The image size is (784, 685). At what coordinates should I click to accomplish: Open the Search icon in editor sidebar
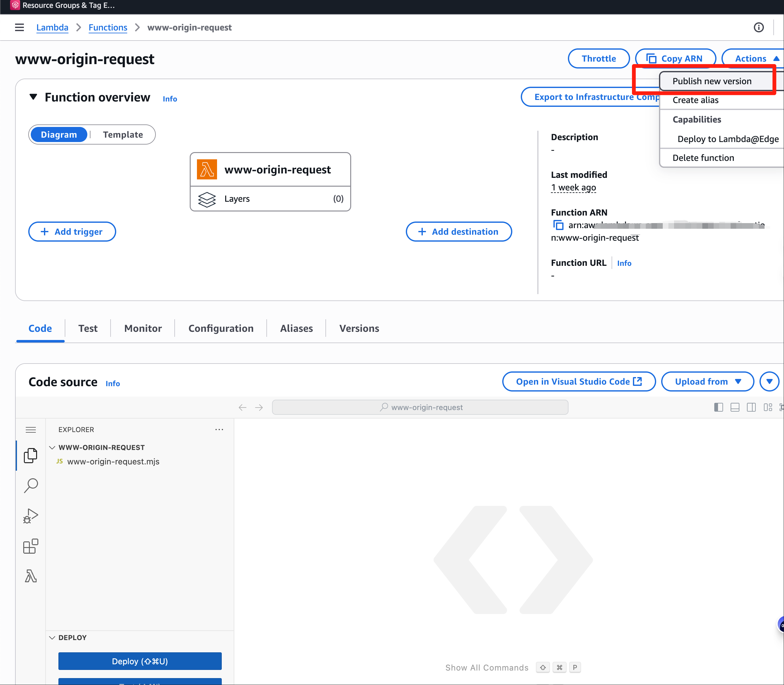(30, 485)
